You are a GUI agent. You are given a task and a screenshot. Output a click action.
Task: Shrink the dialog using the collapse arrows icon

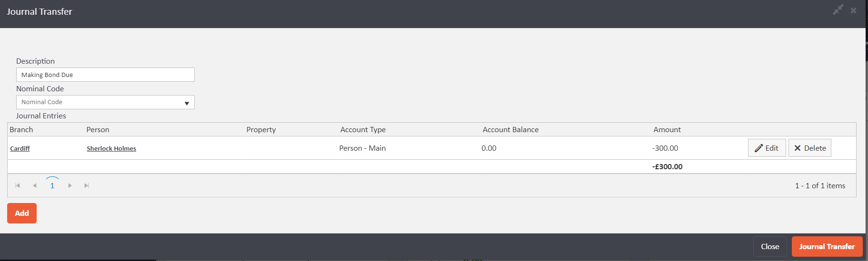click(838, 10)
